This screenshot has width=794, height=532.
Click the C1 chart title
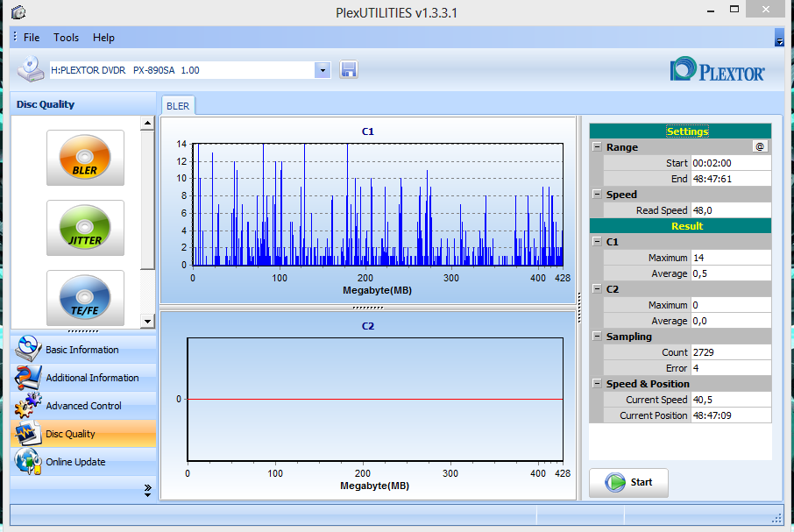pos(367,131)
